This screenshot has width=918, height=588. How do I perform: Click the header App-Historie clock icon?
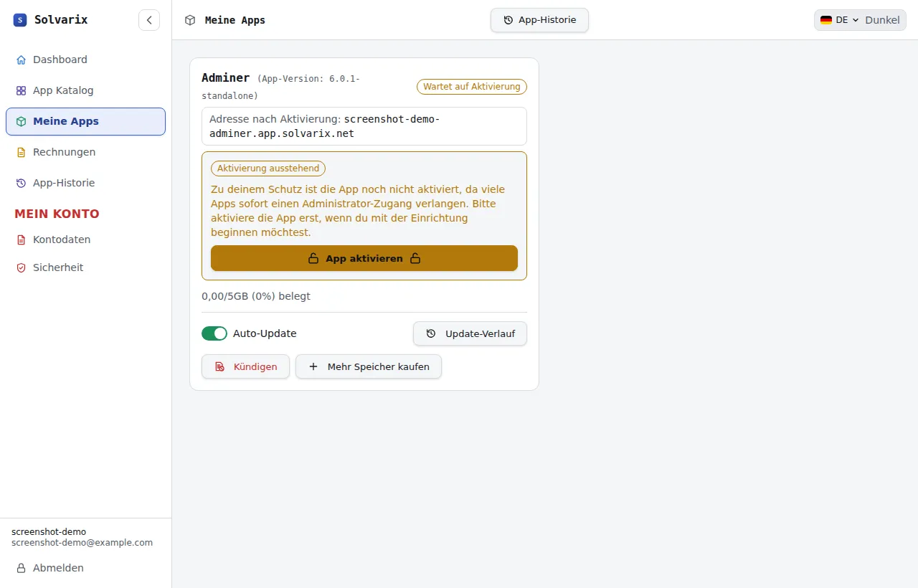coord(508,20)
